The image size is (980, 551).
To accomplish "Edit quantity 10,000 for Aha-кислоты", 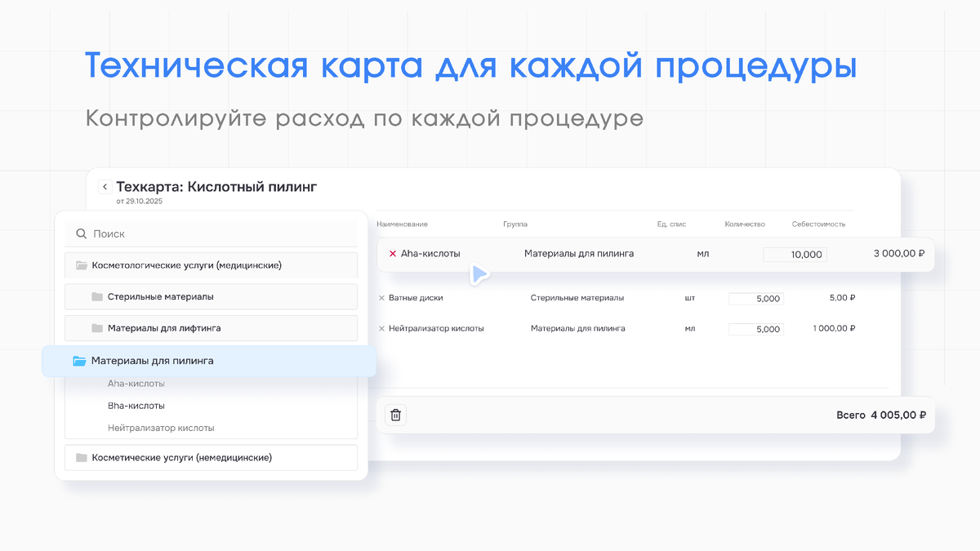I will [x=795, y=255].
